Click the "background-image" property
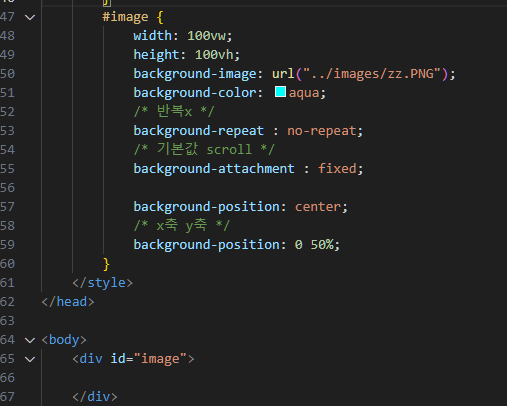Screen dimensions: 507x406 pyautogui.click(x=195, y=74)
